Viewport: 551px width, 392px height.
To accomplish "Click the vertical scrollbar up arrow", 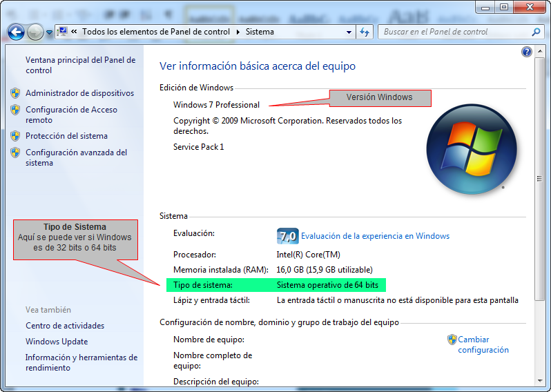I will (540, 52).
